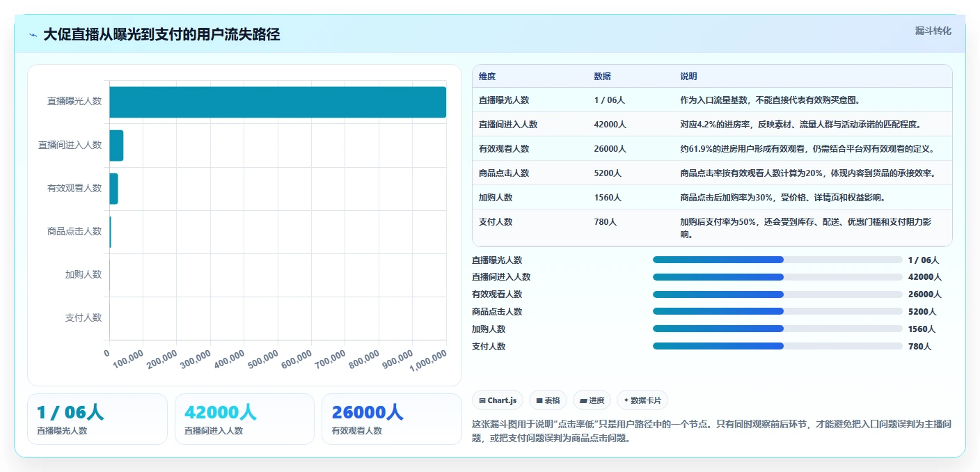980x472 pixels.
Task: Click the 漏斗转化 badge in the header
Action: [933, 31]
